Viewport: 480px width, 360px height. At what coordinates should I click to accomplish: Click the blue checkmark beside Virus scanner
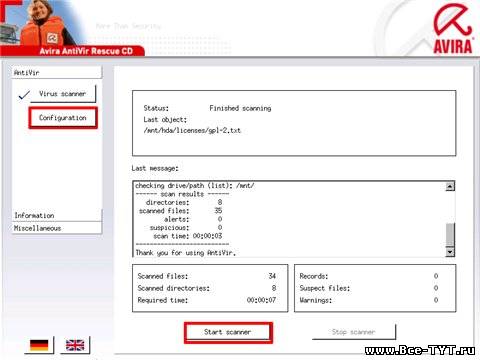[x=24, y=95]
